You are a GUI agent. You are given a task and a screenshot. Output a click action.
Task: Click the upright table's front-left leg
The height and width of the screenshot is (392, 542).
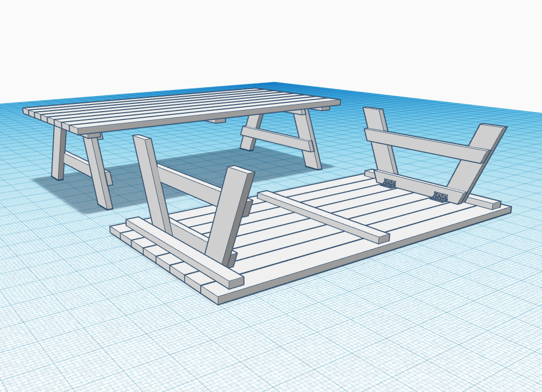[x=97, y=173]
